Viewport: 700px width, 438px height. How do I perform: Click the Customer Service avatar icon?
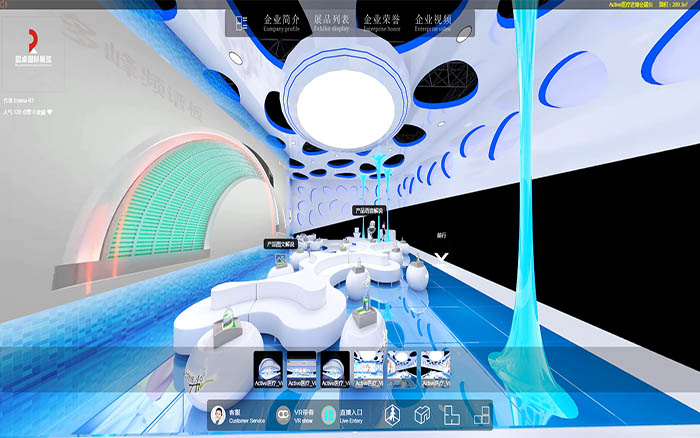[217, 415]
